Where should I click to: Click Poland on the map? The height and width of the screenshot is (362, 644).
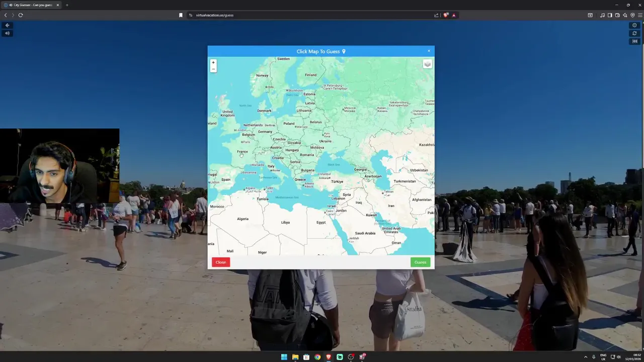289,123
